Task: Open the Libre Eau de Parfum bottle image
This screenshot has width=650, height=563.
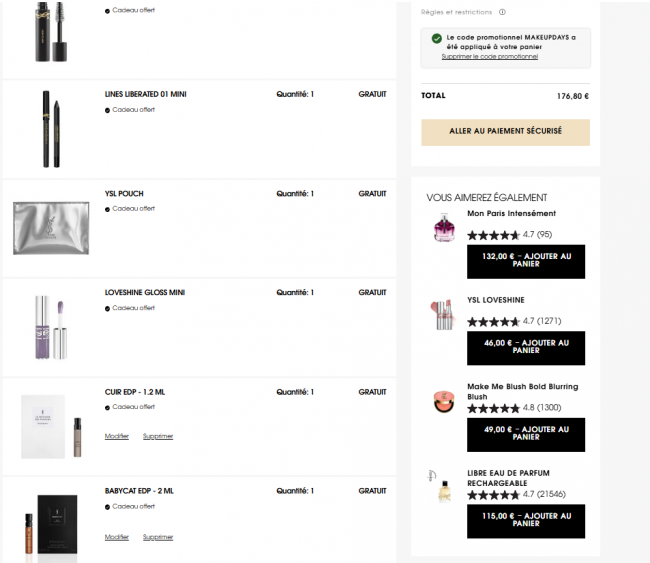Action: click(440, 486)
